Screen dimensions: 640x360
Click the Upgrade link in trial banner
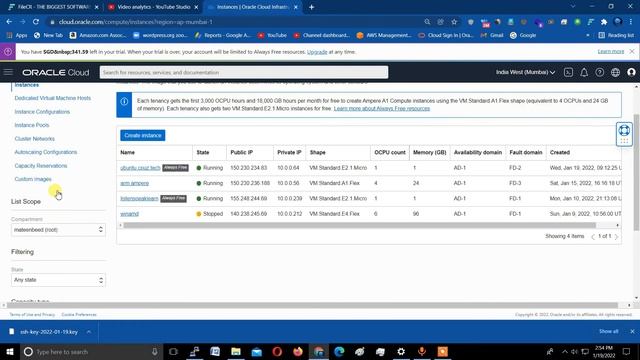(317, 52)
